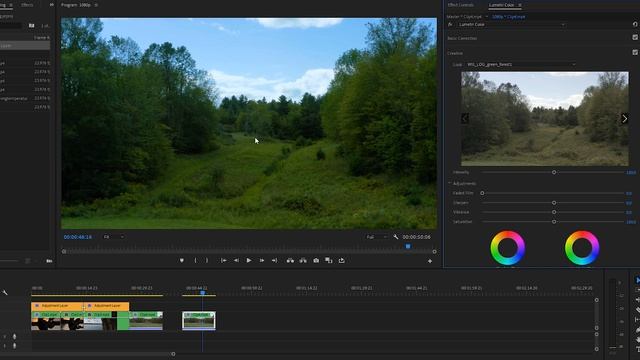
Task: Open Program monitor settings wrench
Action: pos(396,237)
